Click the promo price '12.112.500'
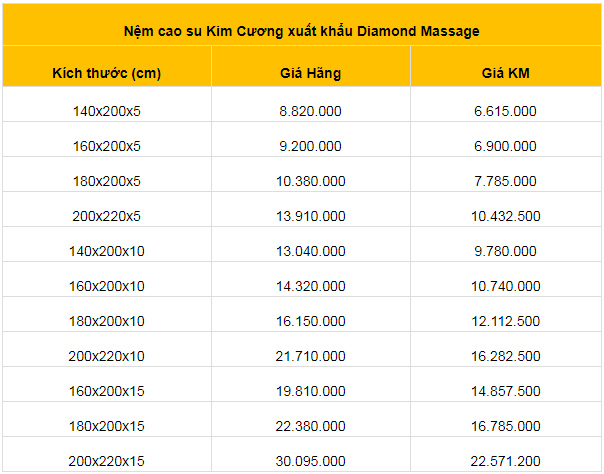This screenshot has height=474, width=604. [x=505, y=322]
